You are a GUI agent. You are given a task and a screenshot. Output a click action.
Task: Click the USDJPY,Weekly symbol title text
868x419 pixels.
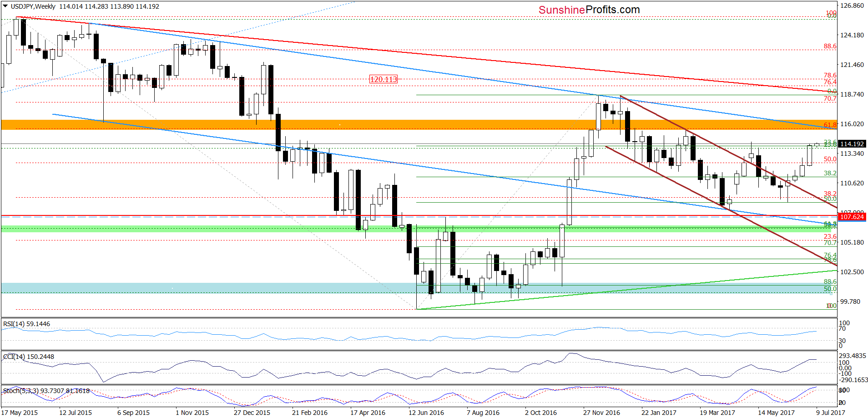pyautogui.click(x=33, y=6)
